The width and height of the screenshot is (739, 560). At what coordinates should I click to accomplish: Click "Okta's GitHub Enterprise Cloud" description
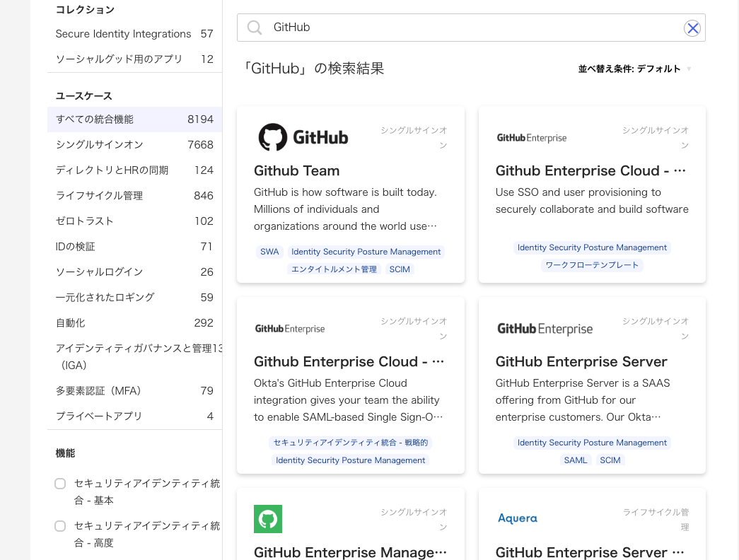pos(349,400)
